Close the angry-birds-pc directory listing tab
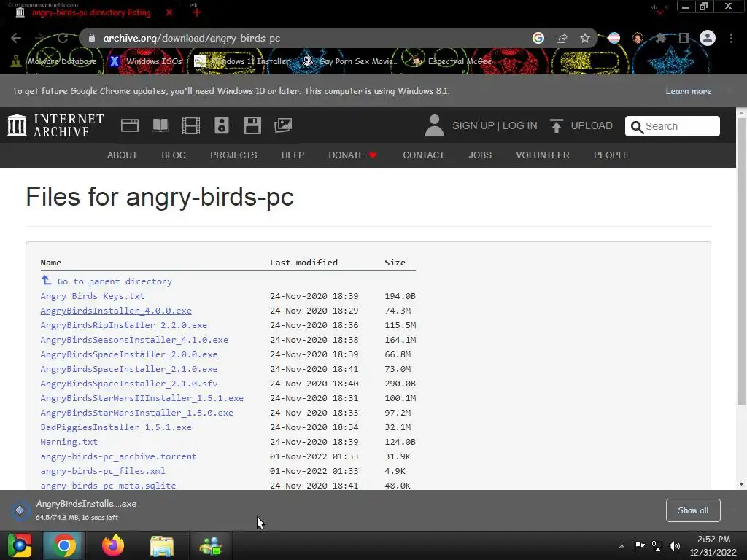 click(169, 12)
